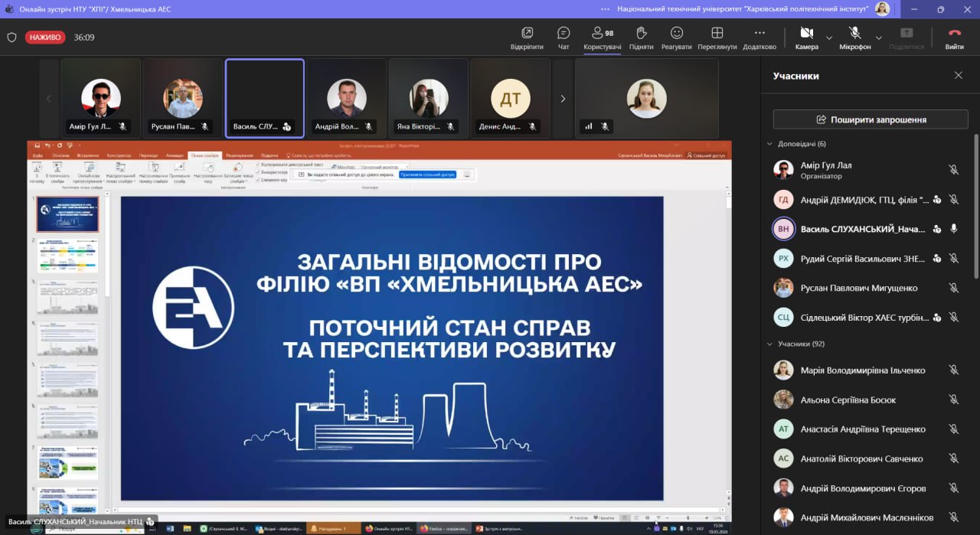Toggle the Камера on or off
This screenshot has width=980, height=535.
(x=806, y=37)
